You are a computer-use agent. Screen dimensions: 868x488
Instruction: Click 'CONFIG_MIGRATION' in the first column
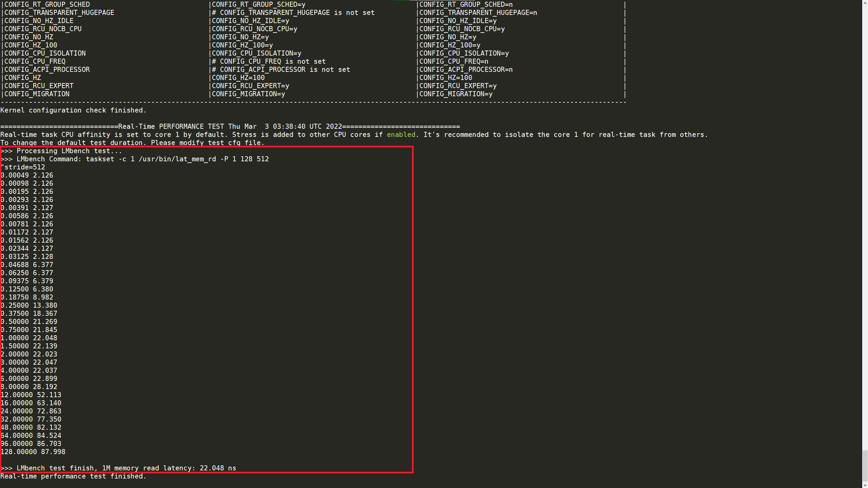(37, 94)
